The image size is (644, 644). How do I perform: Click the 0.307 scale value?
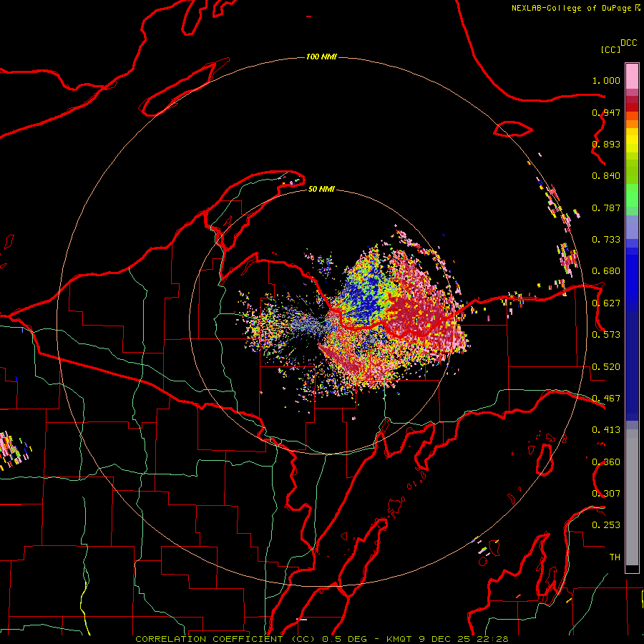click(606, 494)
